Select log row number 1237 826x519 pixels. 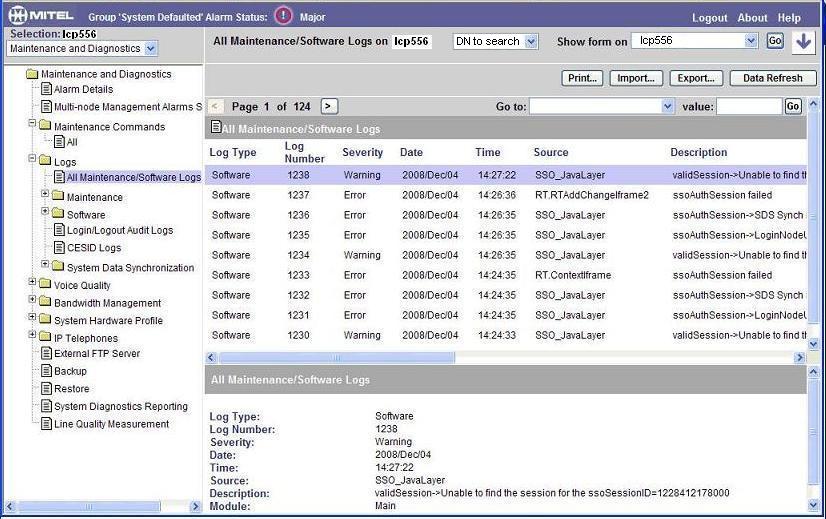(506, 195)
